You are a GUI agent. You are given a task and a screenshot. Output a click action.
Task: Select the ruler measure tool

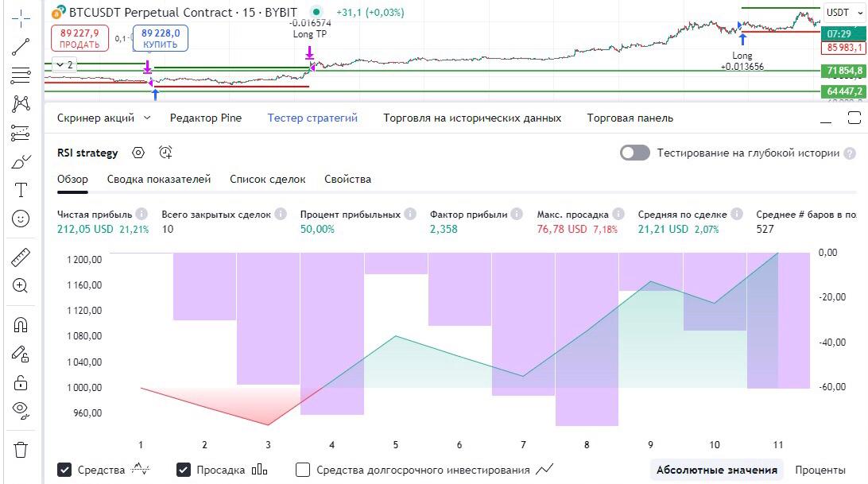click(21, 257)
